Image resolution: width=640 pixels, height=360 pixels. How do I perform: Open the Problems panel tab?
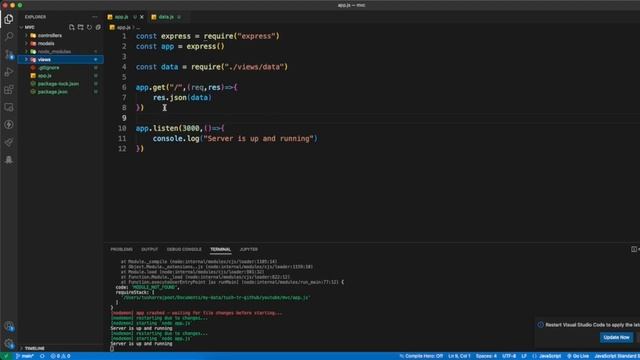[x=121, y=249]
